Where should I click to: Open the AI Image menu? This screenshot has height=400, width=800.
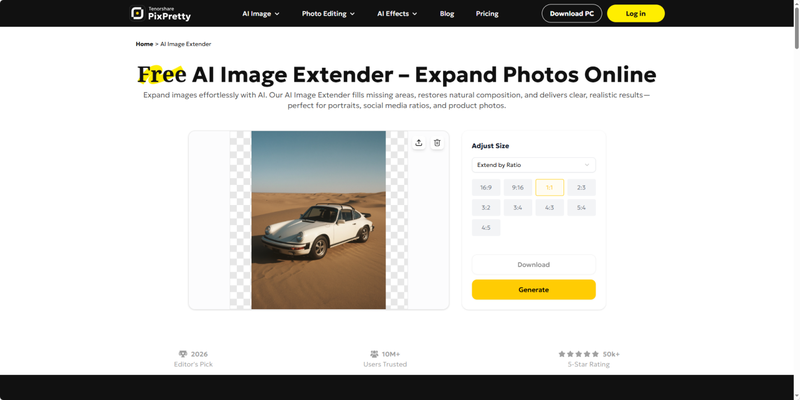[x=261, y=14]
